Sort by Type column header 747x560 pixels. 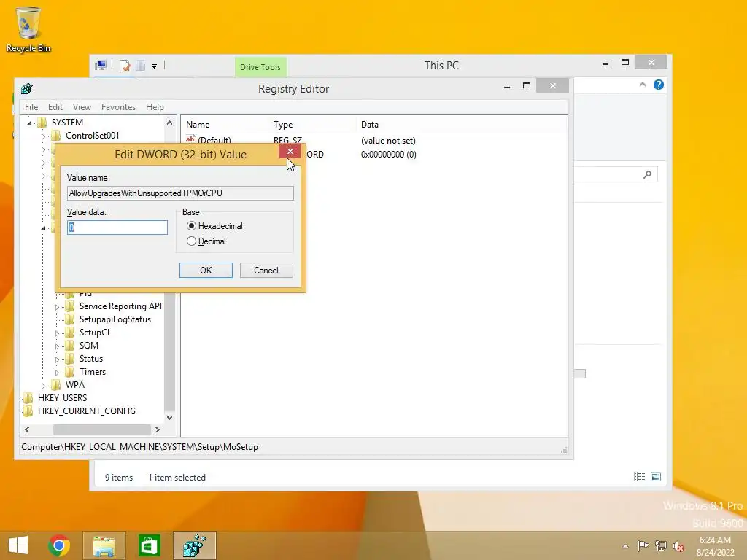click(x=283, y=124)
